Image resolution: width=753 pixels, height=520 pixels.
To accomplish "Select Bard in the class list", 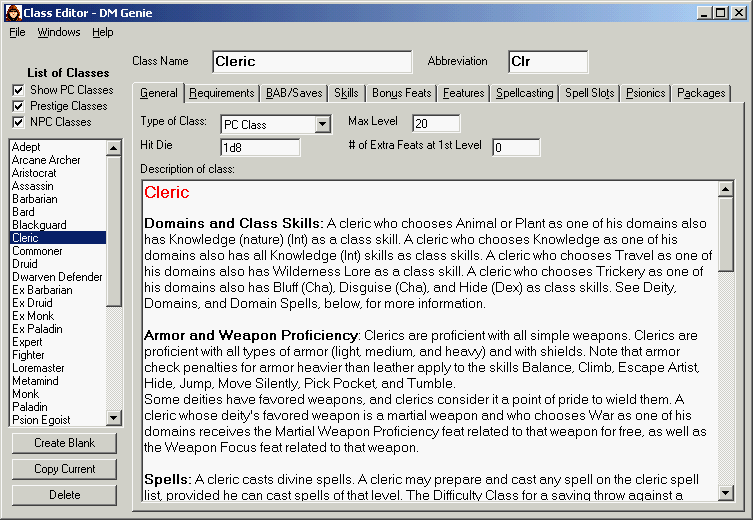I will coord(58,212).
